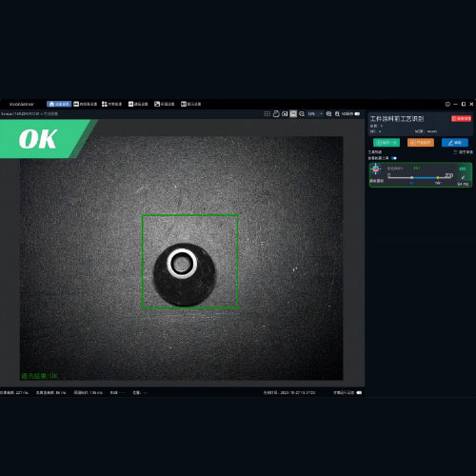Click the fit-to-window icon in image toolbar
476x476 pixels.
[x=285, y=113]
